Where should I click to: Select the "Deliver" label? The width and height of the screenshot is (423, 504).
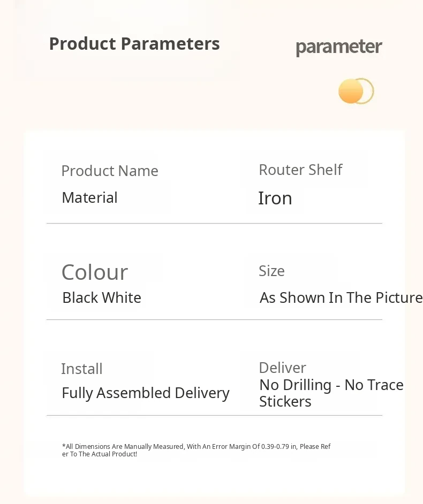[282, 368]
